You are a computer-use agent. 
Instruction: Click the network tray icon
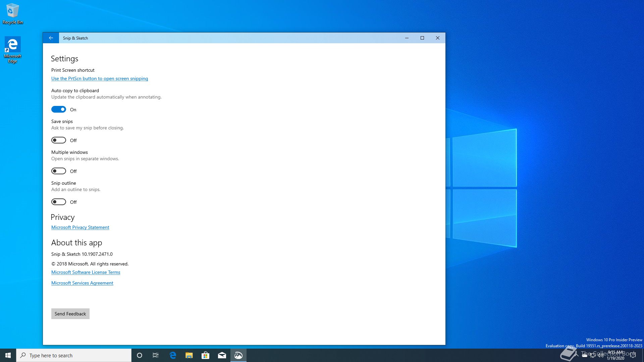(593, 355)
